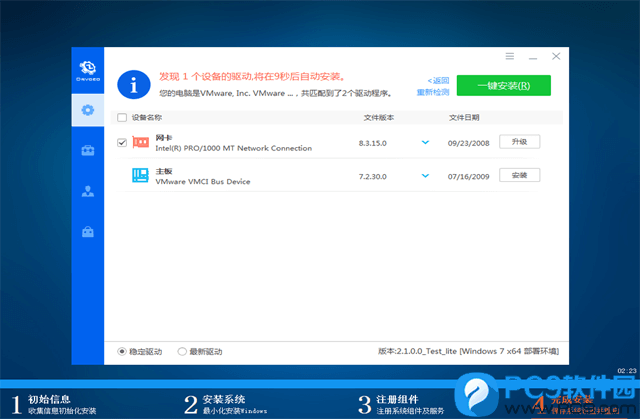Close the driver installer window

[556, 56]
